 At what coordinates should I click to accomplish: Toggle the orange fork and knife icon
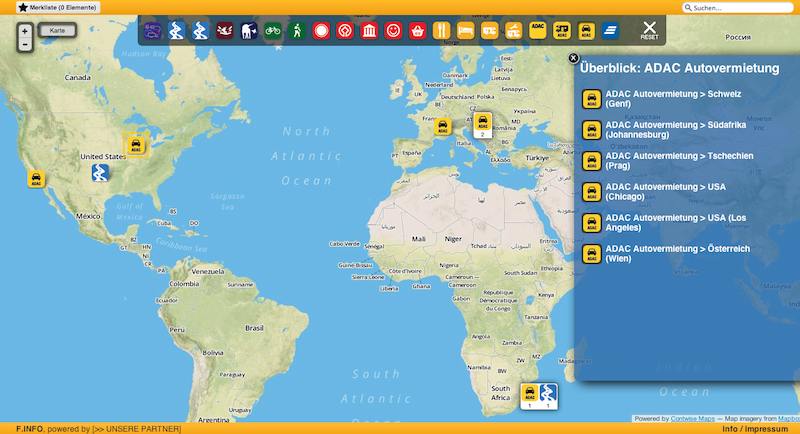pyautogui.click(x=441, y=31)
